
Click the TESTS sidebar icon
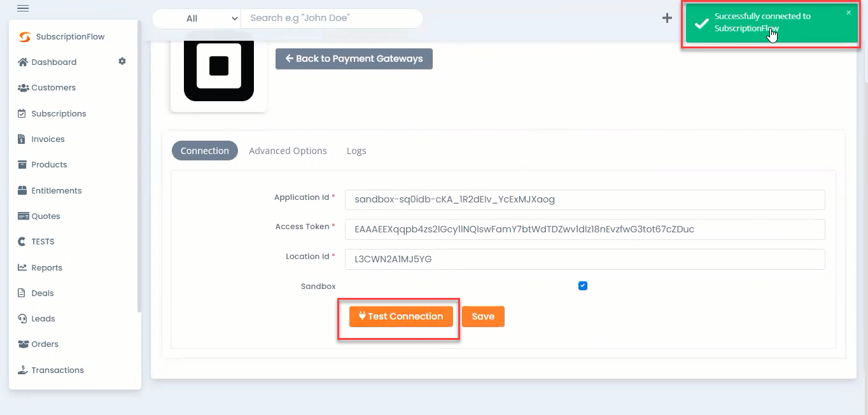click(22, 241)
